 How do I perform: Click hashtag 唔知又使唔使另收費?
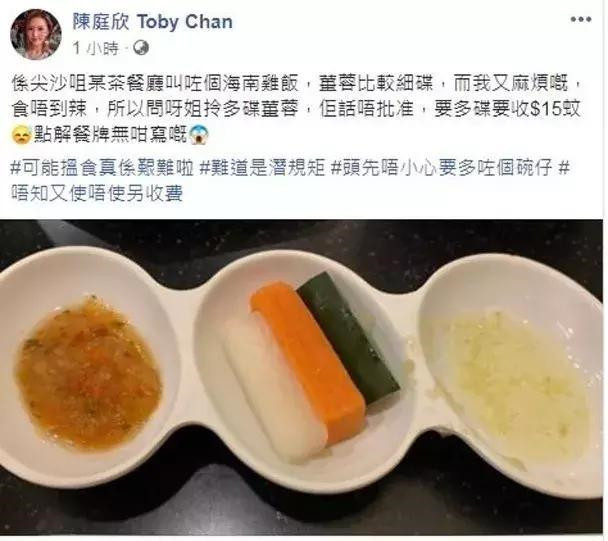(x=97, y=193)
